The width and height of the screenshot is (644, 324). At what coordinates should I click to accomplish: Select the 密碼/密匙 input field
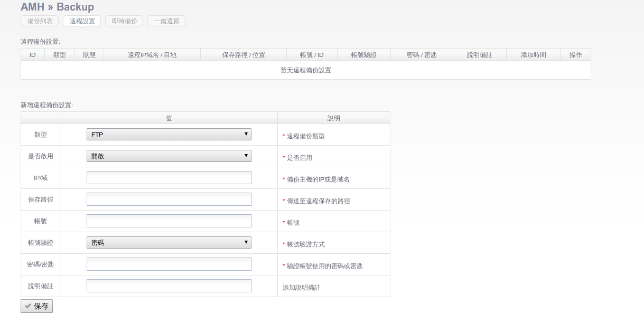point(169,264)
